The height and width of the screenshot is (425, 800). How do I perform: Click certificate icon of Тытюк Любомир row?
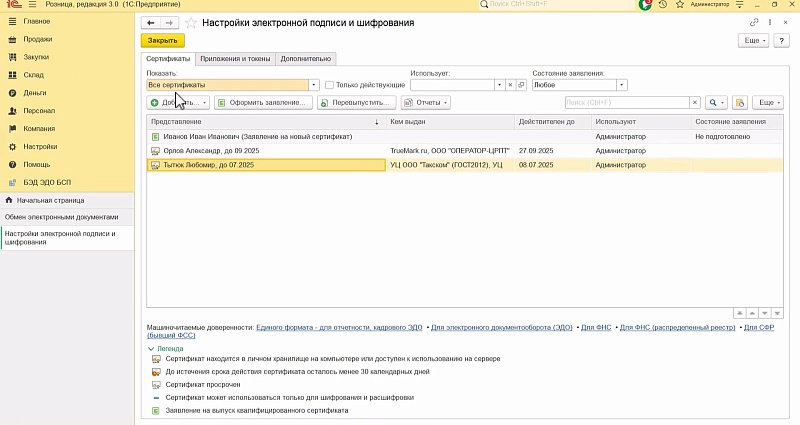[x=156, y=165]
